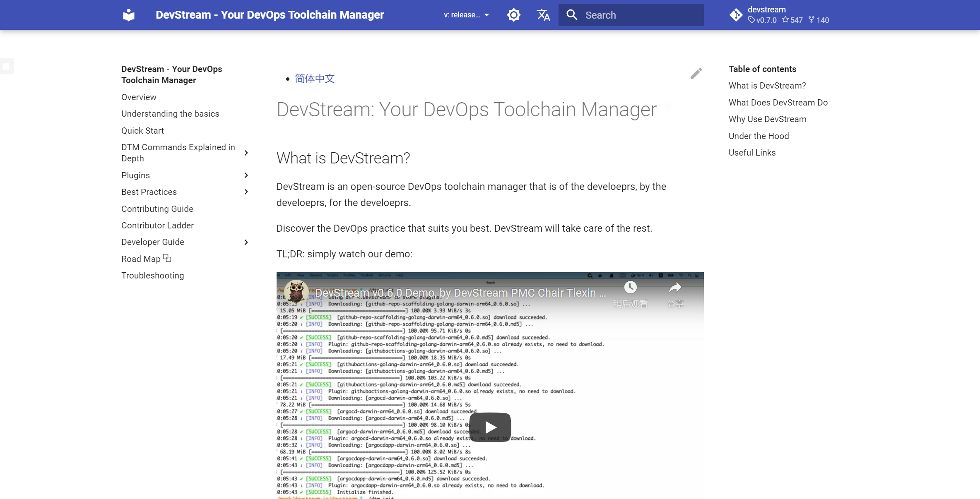Open the Quick Start page
The width and height of the screenshot is (980, 499).
coord(142,130)
